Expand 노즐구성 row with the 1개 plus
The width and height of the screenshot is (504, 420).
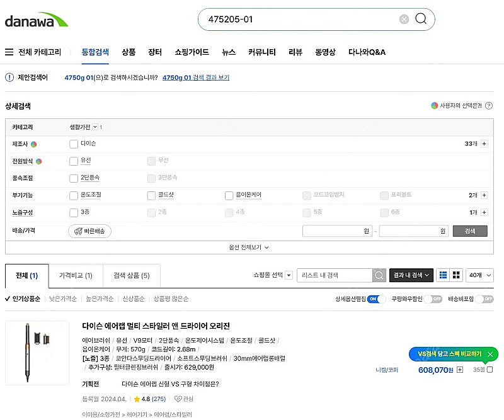(x=484, y=212)
